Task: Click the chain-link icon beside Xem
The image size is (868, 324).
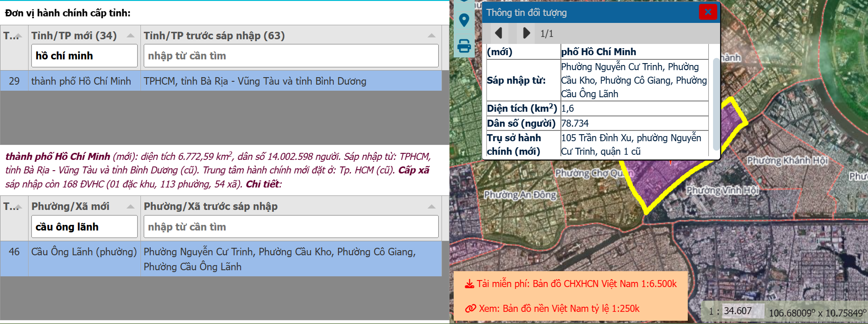Action: pyautogui.click(x=470, y=309)
